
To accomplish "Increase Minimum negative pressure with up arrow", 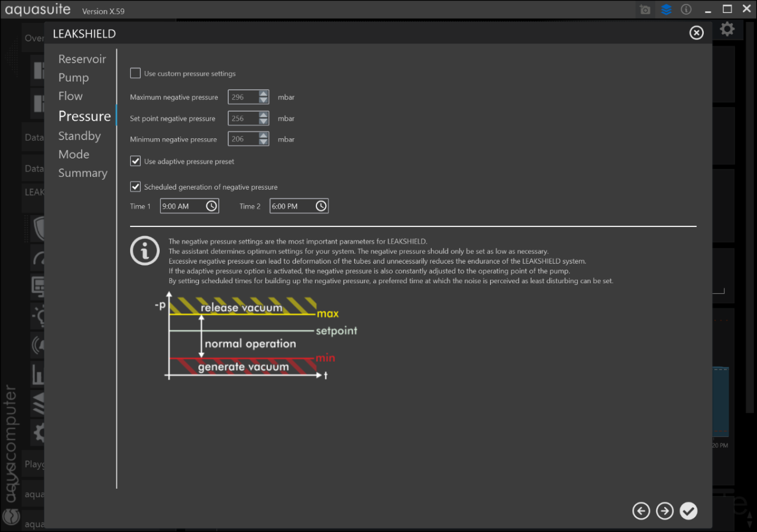I will click(264, 135).
